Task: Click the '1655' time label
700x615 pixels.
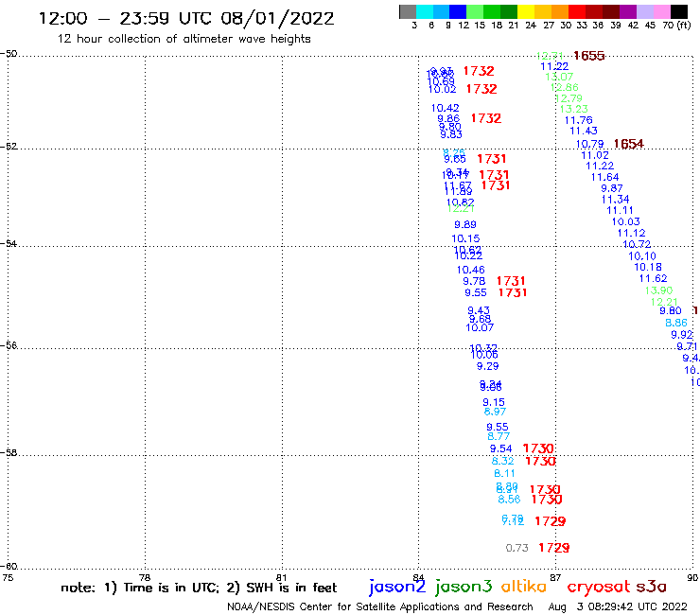Action: (x=588, y=56)
